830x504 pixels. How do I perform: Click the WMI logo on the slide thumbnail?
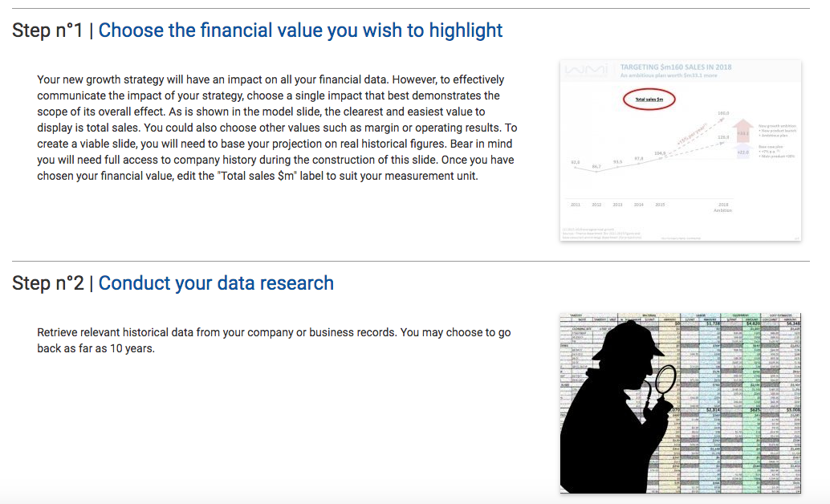point(587,70)
